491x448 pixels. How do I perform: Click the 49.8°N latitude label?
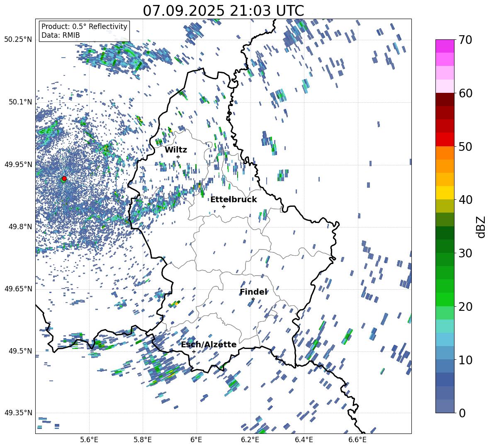(20, 227)
